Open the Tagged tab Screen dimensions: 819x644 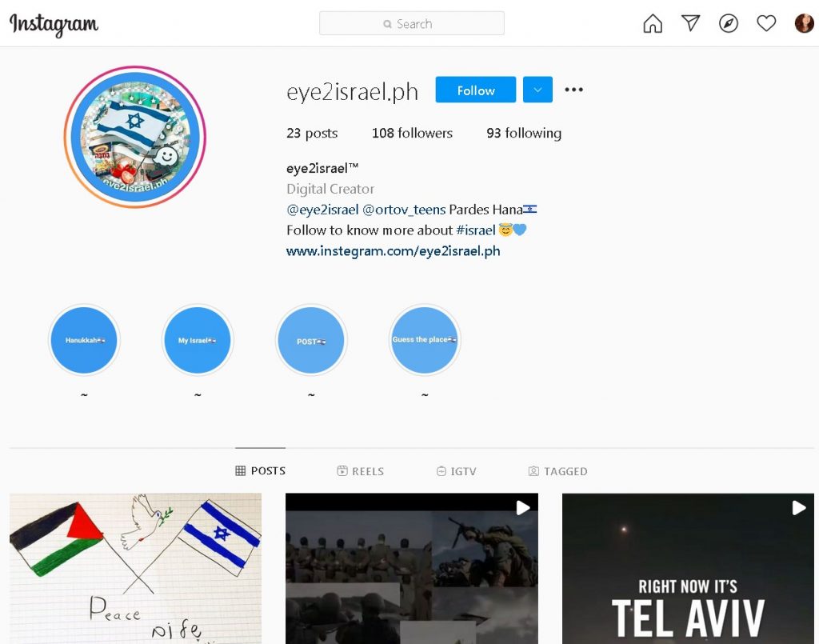(x=557, y=471)
